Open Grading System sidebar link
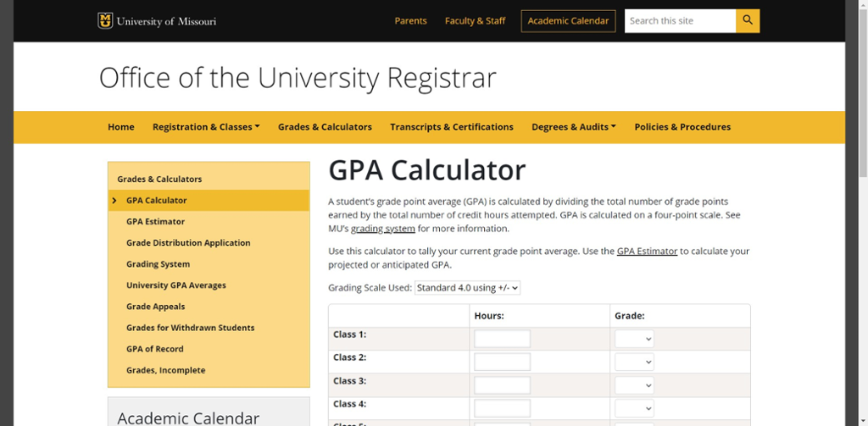The width and height of the screenshot is (868, 426). tap(159, 264)
